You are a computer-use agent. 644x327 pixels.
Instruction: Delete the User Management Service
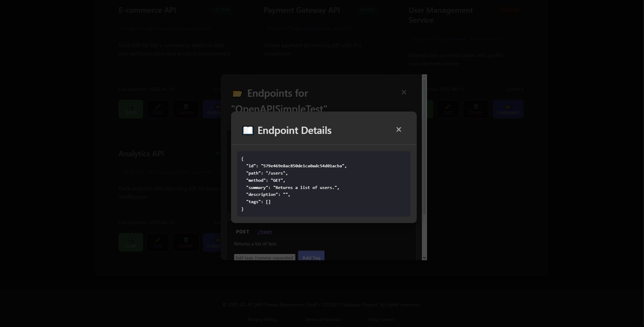click(476, 109)
